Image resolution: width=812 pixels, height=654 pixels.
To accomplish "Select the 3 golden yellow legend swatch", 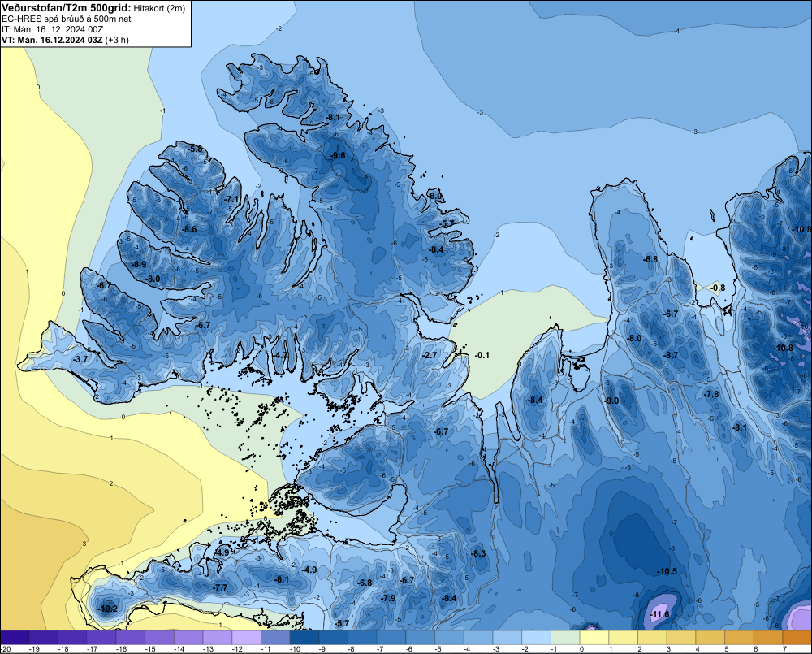I will click(681, 637).
